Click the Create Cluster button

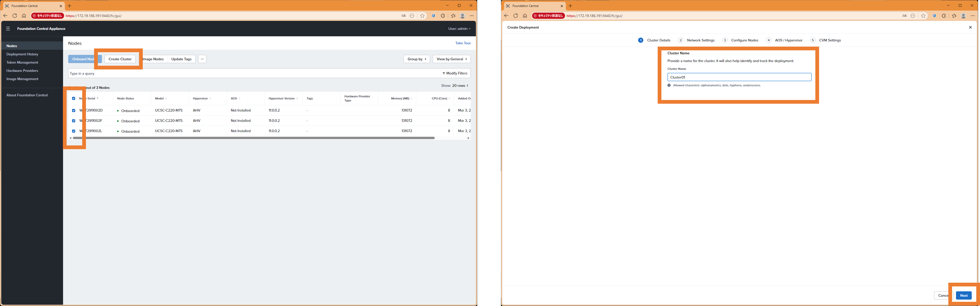(120, 59)
